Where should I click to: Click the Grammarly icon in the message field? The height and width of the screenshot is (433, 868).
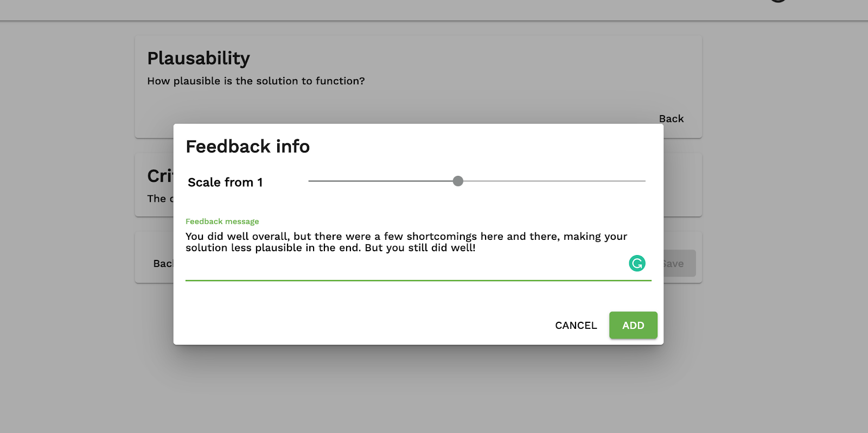coord(637,264)
